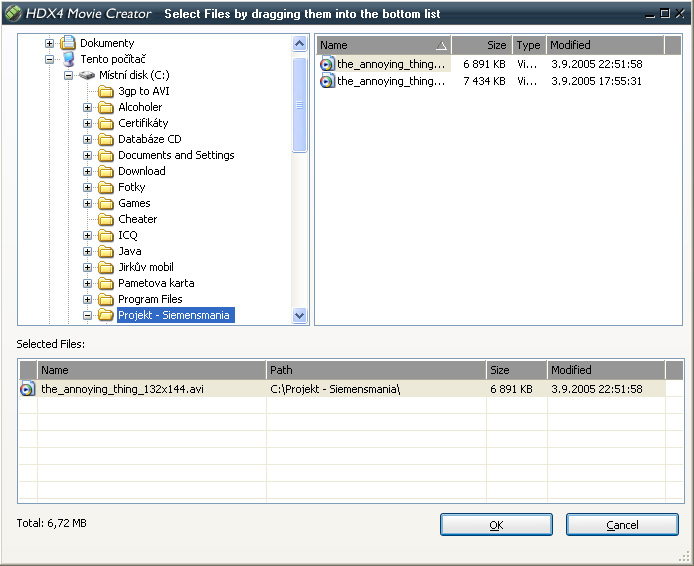This screenshot has height=566, width=694.
Task: Sort top file list by Size header
Action: coord(482,45)
